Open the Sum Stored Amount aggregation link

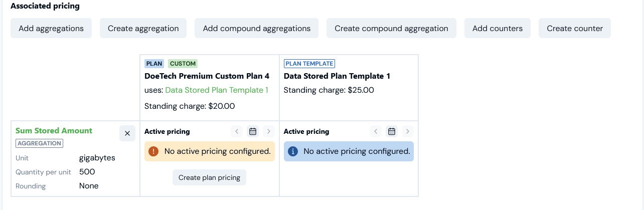pyautogui.click(x=54, y=131)
